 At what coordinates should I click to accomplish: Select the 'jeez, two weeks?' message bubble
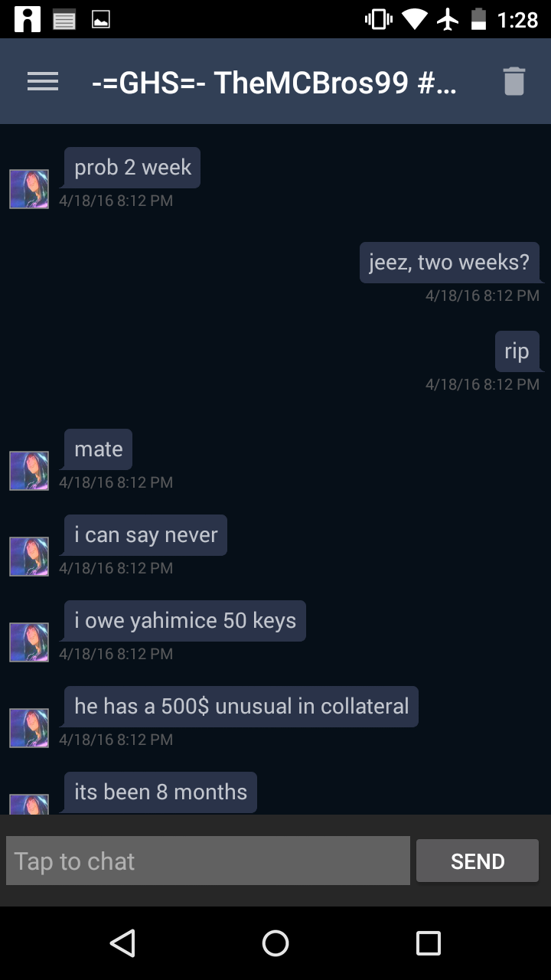tap(449, 263)
